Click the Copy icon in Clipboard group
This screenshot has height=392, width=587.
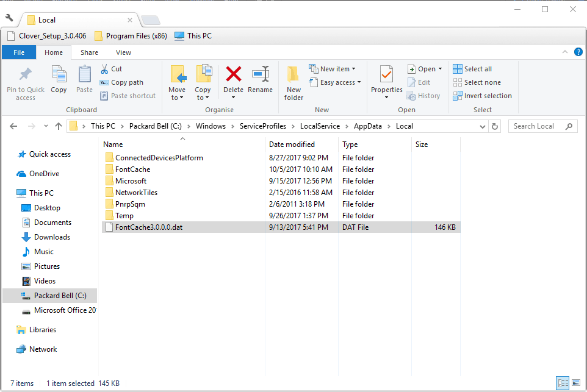click(x=59, y=80)
